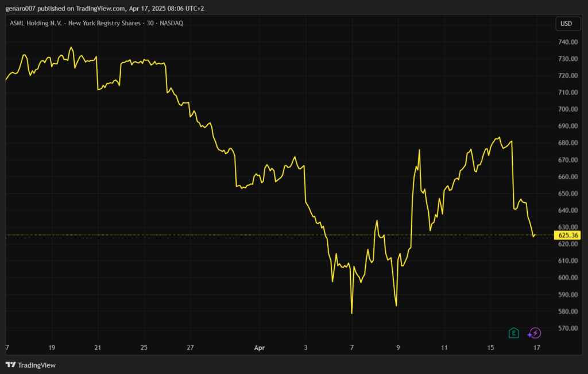Click the 700.00 price axis label
The height and width of the screenshot is (374, 588).
click(567, 109)
